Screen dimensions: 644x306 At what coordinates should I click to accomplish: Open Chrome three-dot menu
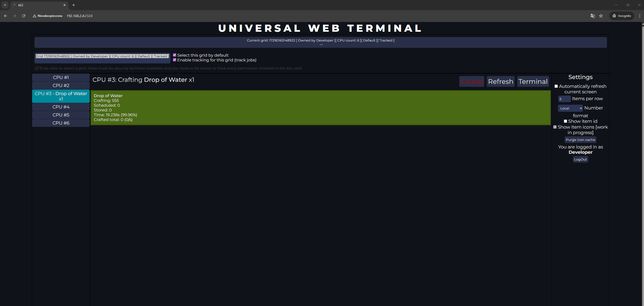[639, 16]
